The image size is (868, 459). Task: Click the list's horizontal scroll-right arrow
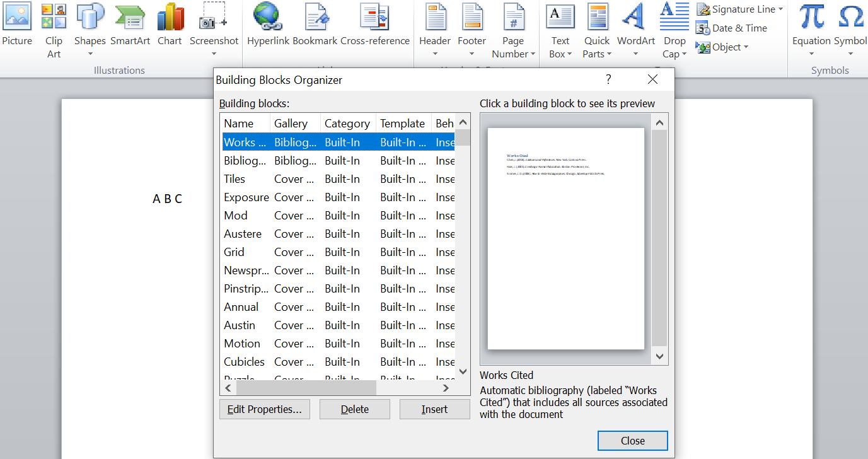point(446,388)
